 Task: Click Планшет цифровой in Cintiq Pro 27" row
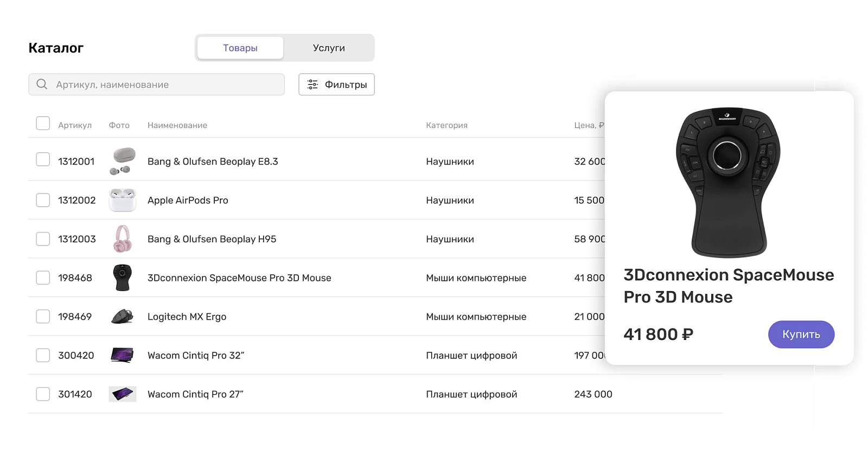pos(471,394)
